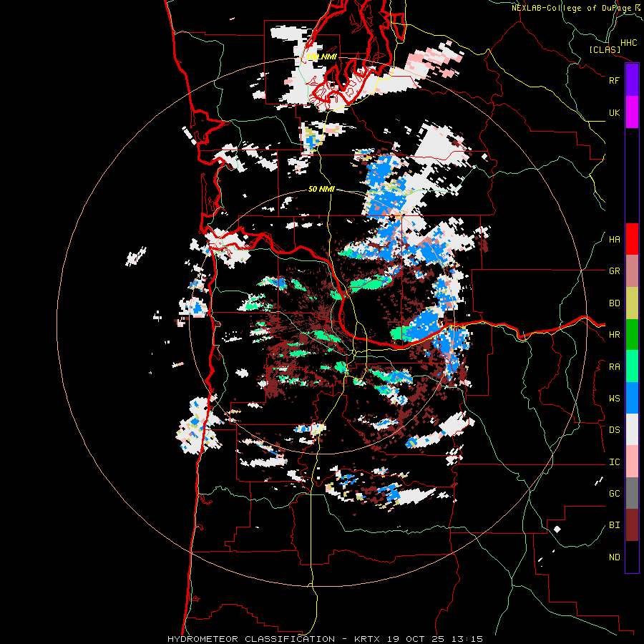644x644 pixels.
Task: Click the HHC product label
Action: click(628, 43)
